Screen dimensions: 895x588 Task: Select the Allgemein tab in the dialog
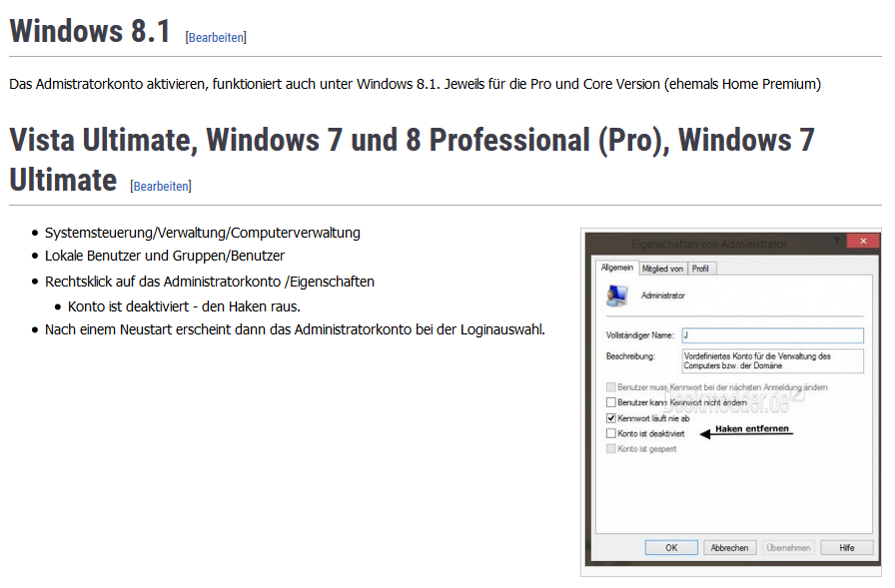[617, 268]
